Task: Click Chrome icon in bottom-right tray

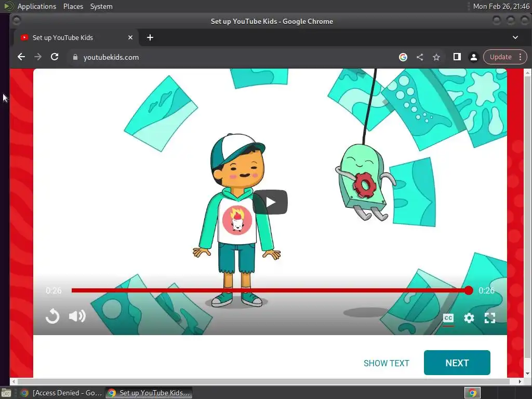Action: (x=472, y=393)
